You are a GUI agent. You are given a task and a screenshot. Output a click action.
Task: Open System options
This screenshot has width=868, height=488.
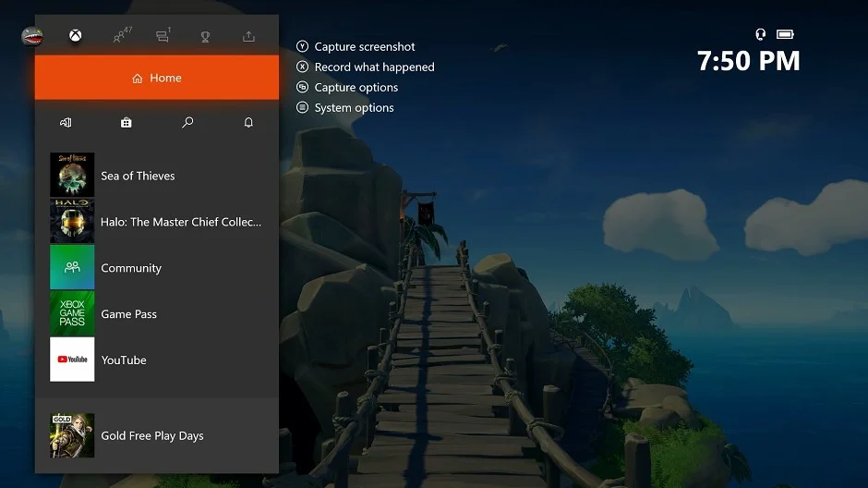click(354, 108)
